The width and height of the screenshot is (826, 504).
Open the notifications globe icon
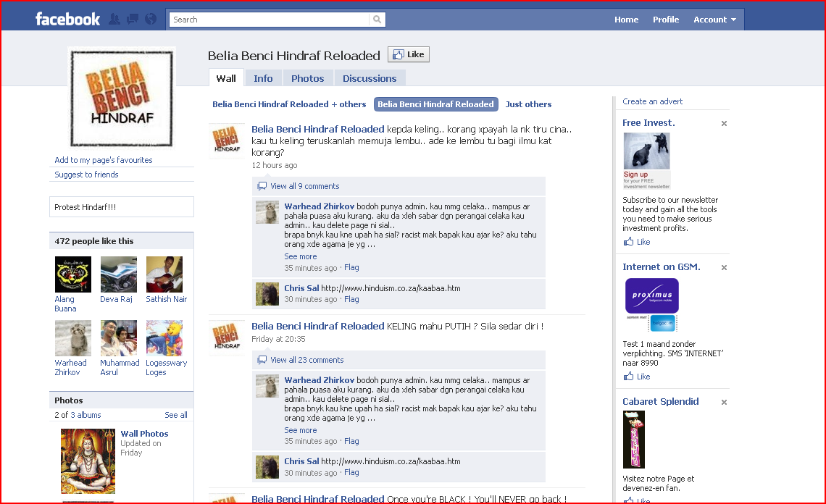pyautogui.click(x=151, y=20)
